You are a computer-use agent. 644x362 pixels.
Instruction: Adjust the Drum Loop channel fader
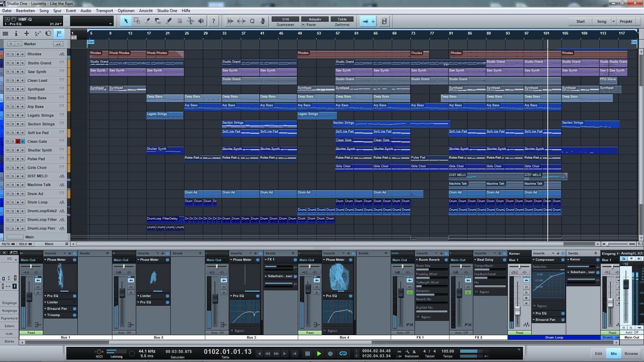pyautogui.click(x=518, y=311)
